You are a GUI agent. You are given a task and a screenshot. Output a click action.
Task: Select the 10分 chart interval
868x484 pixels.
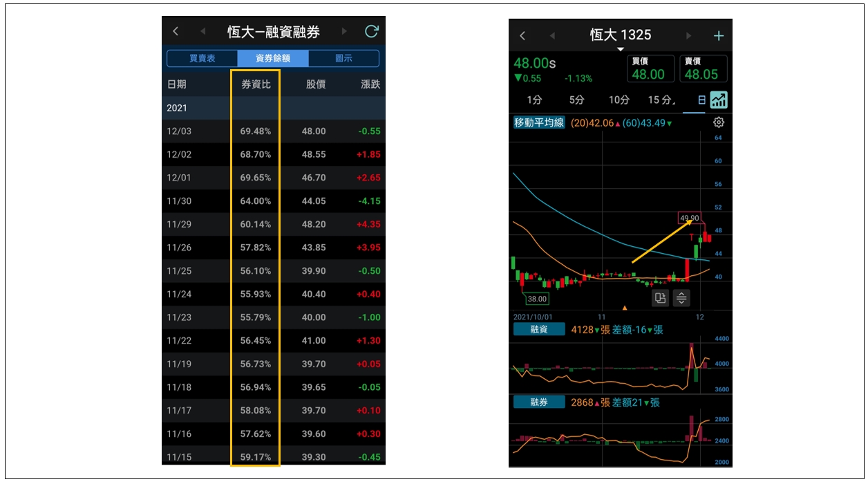point(619,100)
